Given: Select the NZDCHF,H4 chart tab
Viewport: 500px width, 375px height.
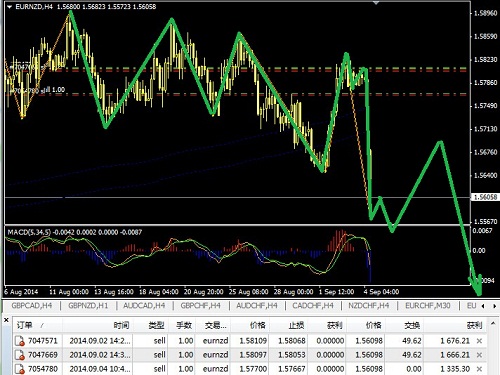Looking at the screenshot, I should (x=368, y=306).
